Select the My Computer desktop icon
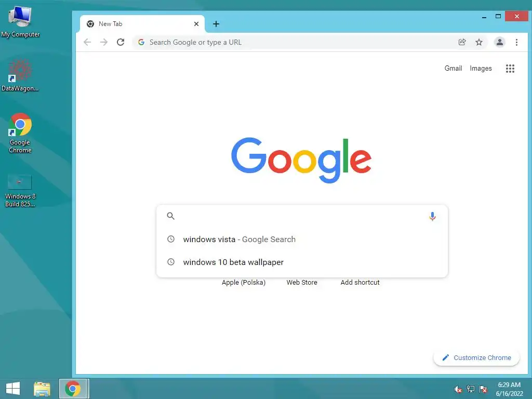Viewport: 532px width, 399px height. [x=20, y=22]
